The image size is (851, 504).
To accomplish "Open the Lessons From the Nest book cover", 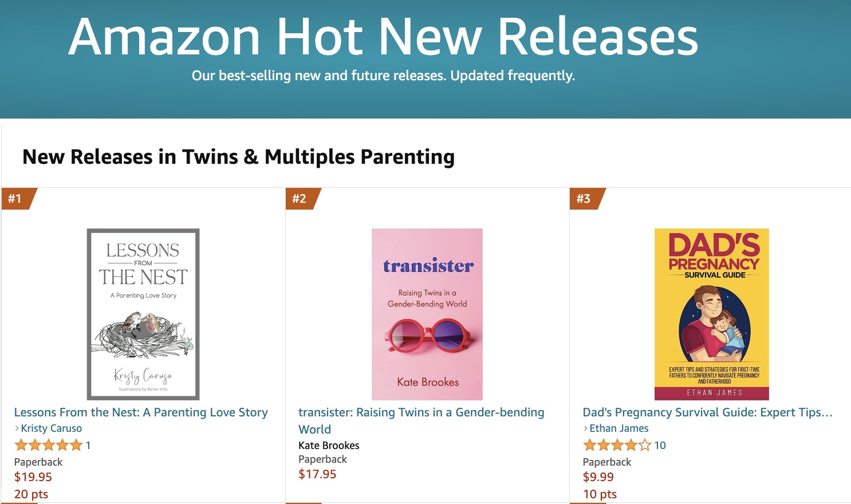I will (x=143, y=314).
